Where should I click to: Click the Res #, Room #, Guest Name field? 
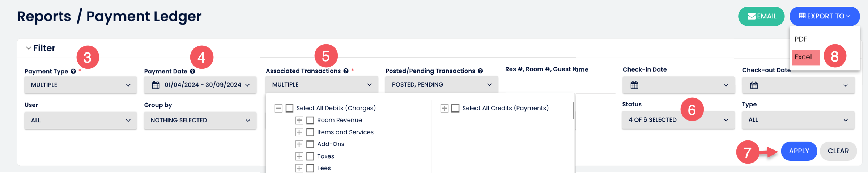pos(560,85)
